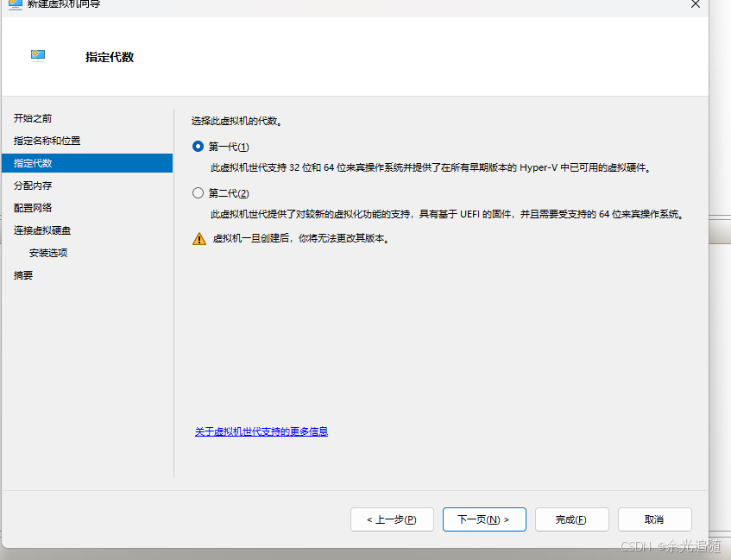Click the 完成(F) button
The width and height of the screenshot is (731, 560).
click(x=572, y=519)
